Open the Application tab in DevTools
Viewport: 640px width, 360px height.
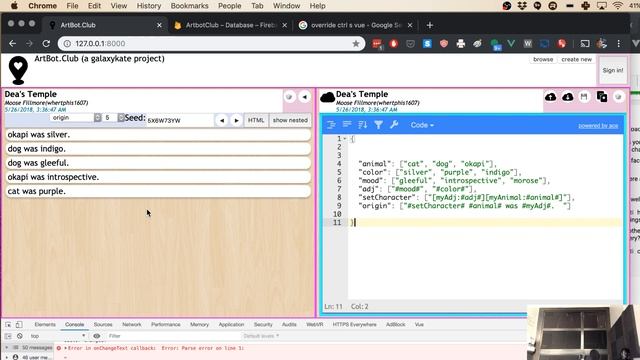coord(231,324)
